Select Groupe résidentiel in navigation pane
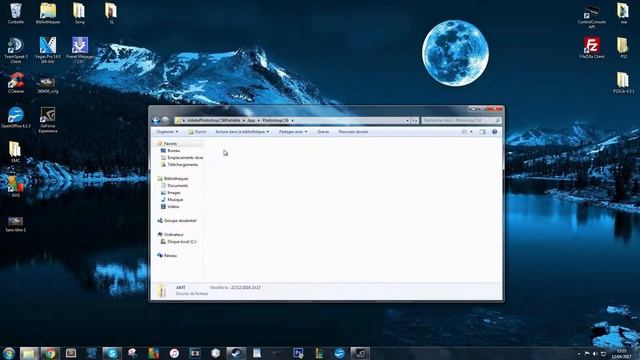The width and height of the screenshot is (640, 360). click(x=177, y=221)
